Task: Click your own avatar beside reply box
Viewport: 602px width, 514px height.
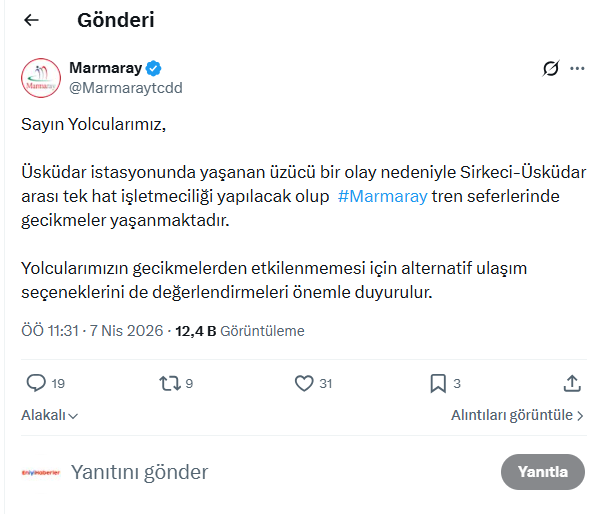Action: (x=40, y=472)
